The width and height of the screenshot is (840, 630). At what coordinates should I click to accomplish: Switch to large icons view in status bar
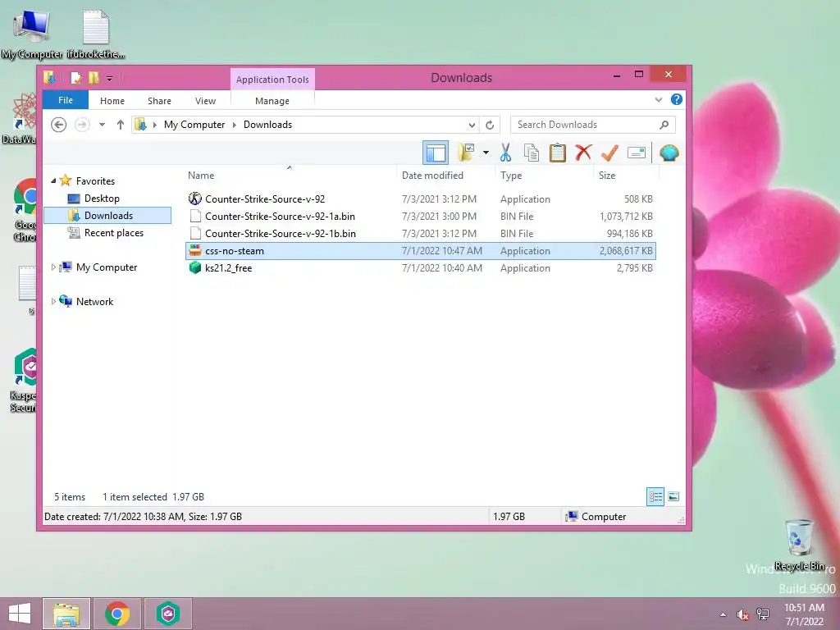pos(673,496)
